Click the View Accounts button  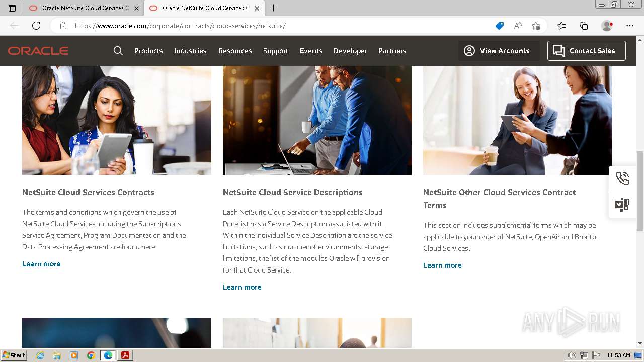coord(499,51)
